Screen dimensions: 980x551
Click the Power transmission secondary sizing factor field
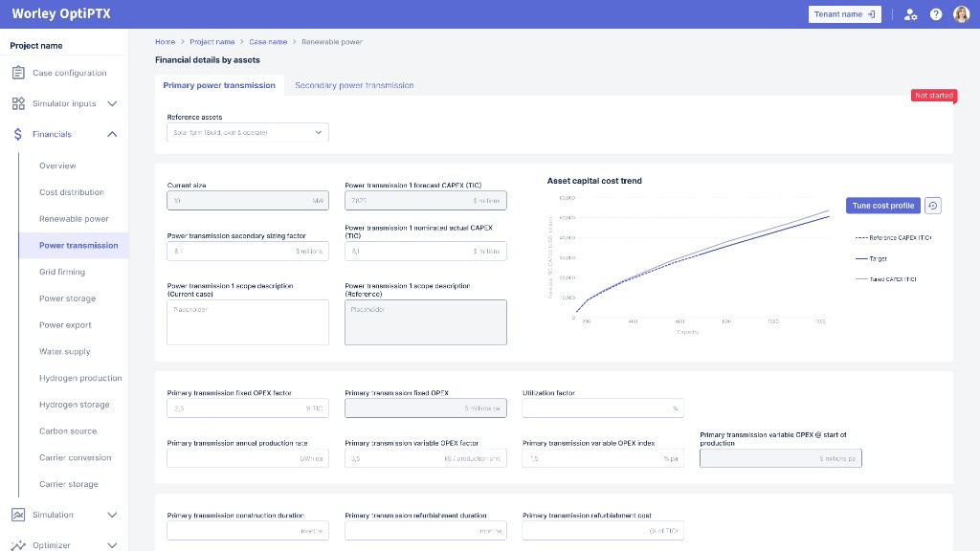pyautogui.click(x=248, y=252)
